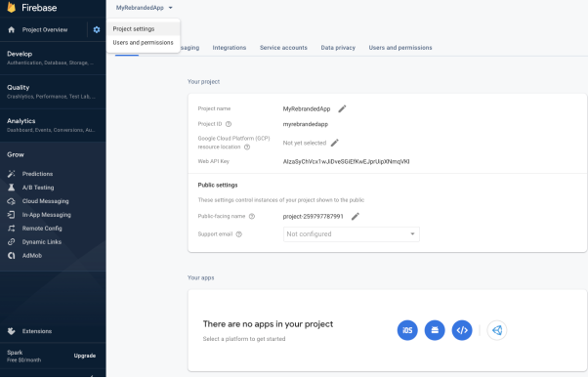Viewport: 588px width, 379px height.
Task: Switch to the Integrations tab
Action: click(x=230, y=48)
